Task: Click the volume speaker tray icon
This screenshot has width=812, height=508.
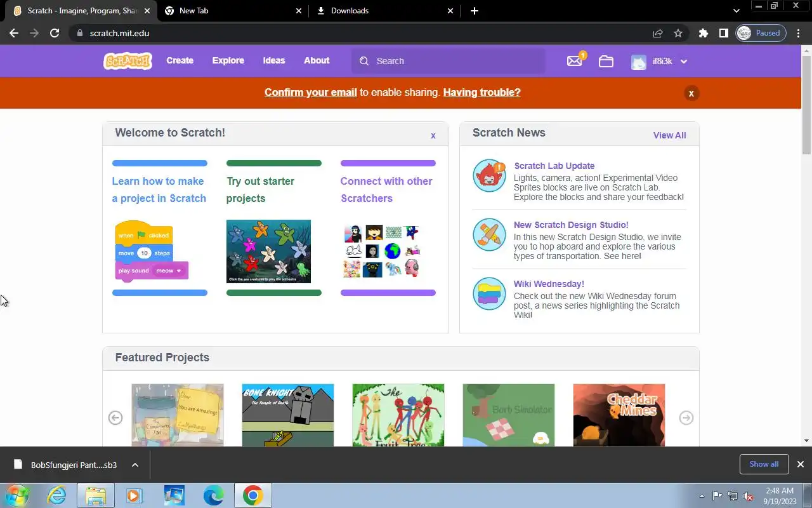Action: pyautogui.click(x=748, y=496)
